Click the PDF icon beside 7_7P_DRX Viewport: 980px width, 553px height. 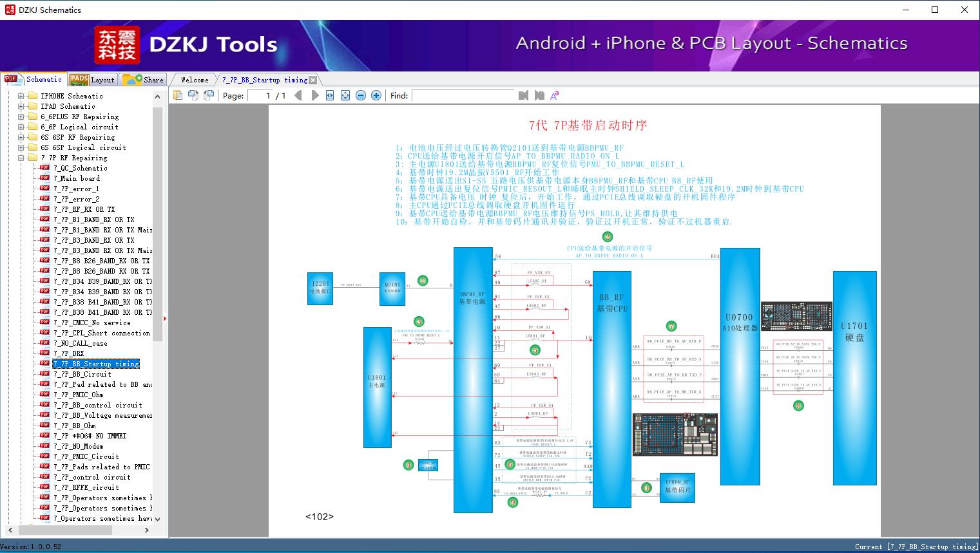(44, 353)
